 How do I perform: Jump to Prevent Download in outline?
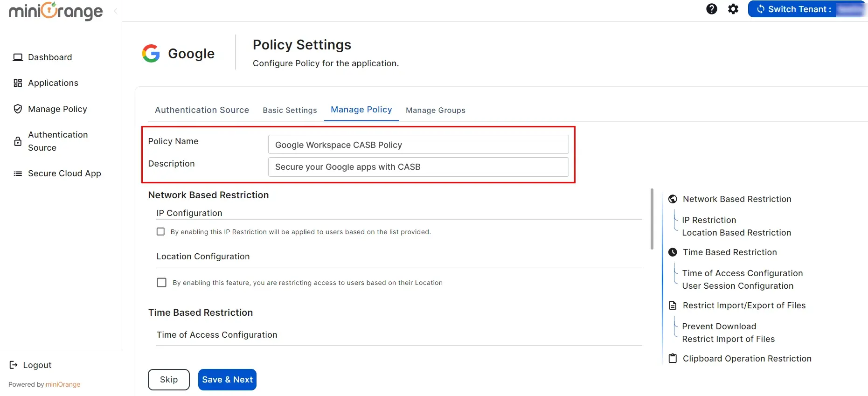719,327
